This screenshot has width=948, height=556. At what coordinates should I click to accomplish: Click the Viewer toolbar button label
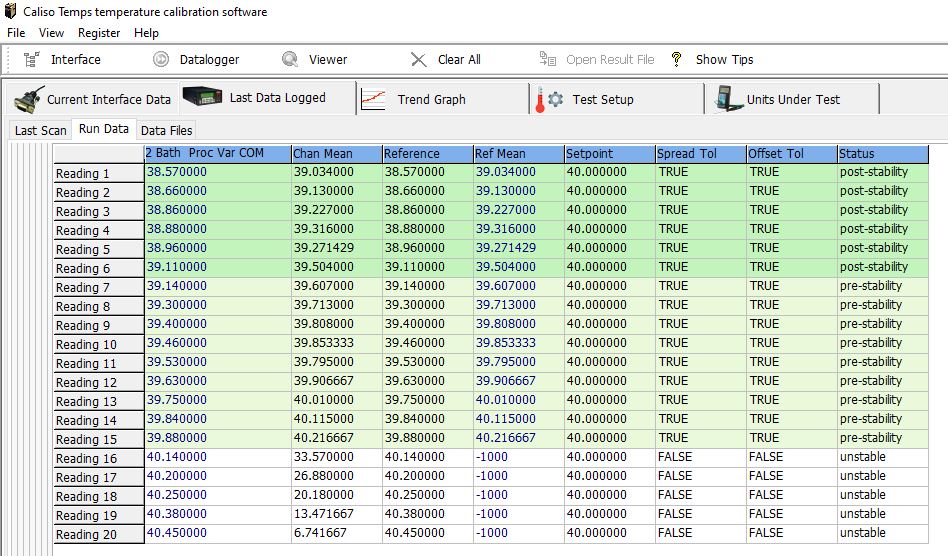[x=328, y=59]
